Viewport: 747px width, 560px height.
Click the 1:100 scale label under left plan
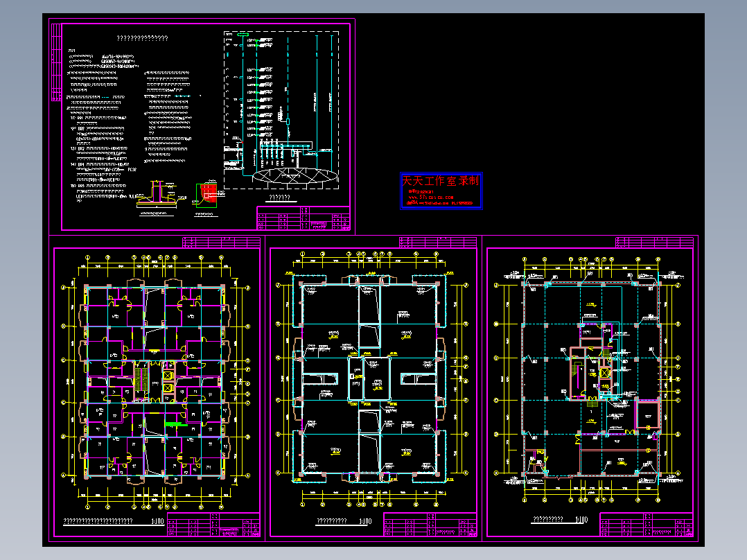click(157, 521)
